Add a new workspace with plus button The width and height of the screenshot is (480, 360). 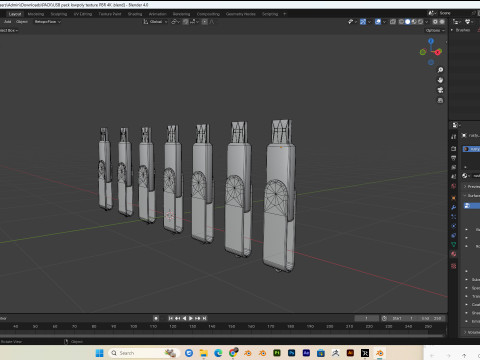[x=284, y=14]
